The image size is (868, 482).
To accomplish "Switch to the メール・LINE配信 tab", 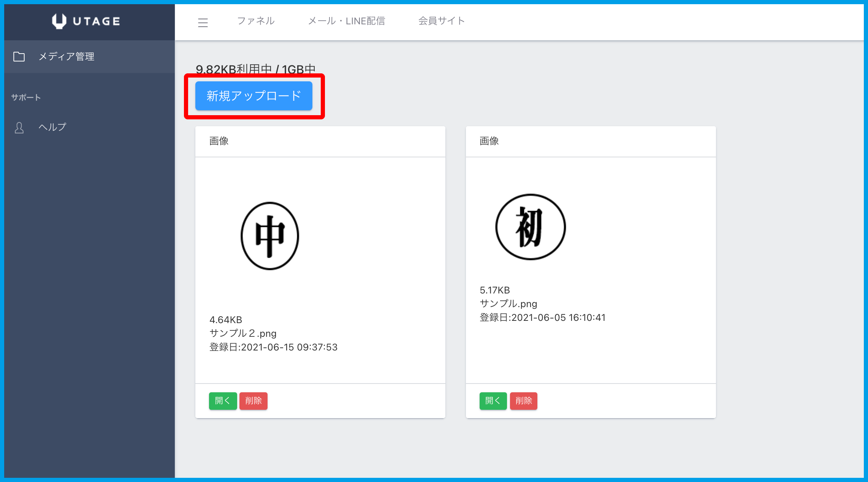I will click(346, 21).
